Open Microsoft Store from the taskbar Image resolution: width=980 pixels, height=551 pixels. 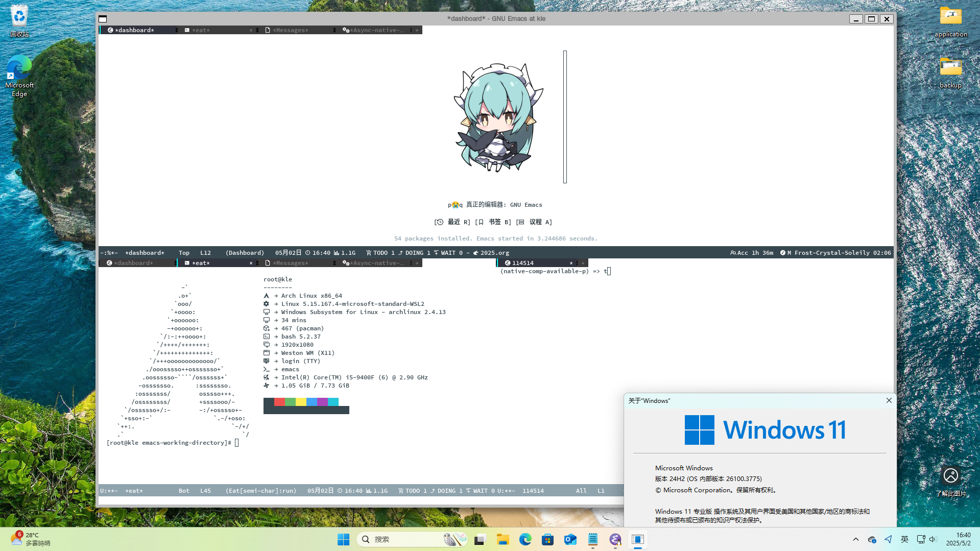click(x=548, y=539)
